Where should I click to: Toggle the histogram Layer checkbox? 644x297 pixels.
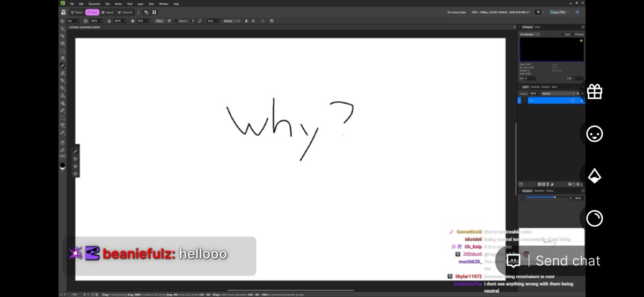(563, 34)
